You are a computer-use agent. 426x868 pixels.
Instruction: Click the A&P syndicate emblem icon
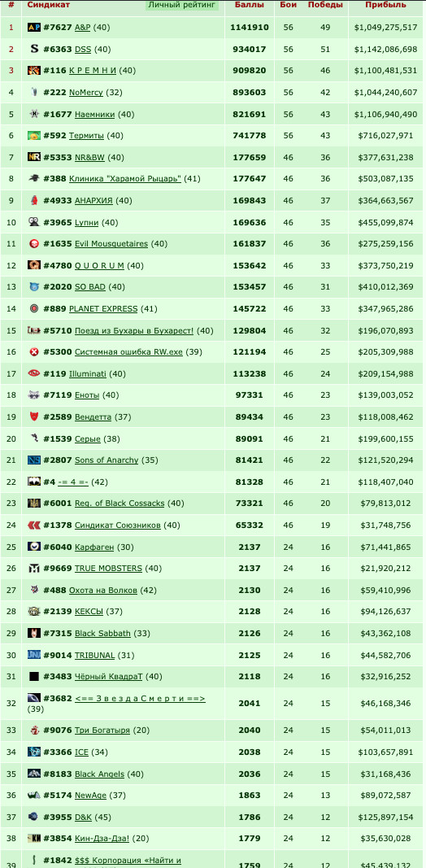point(34,27)
